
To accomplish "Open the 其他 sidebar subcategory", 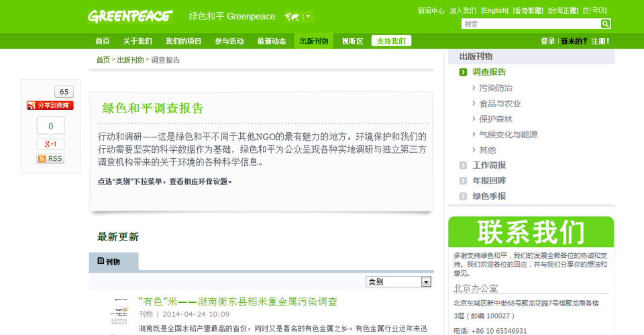I will click(487, 150).
